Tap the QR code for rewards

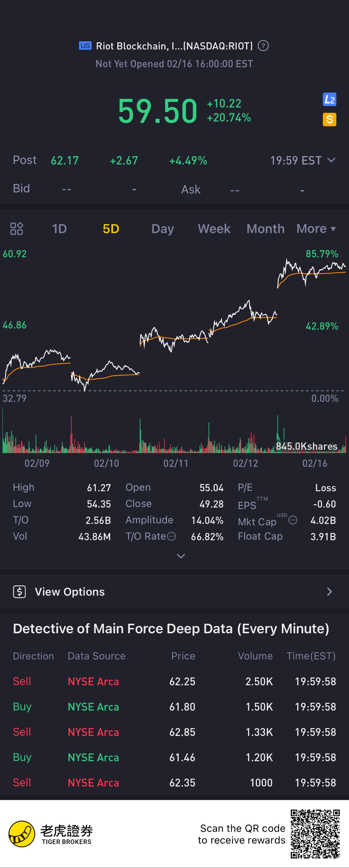point(315,834)
